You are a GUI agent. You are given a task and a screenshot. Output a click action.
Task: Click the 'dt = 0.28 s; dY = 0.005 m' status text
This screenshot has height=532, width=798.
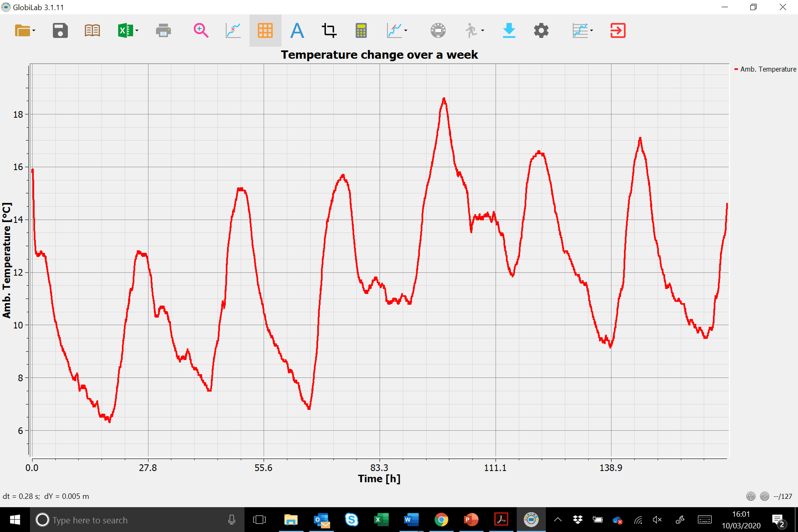[x=46, y=496]
